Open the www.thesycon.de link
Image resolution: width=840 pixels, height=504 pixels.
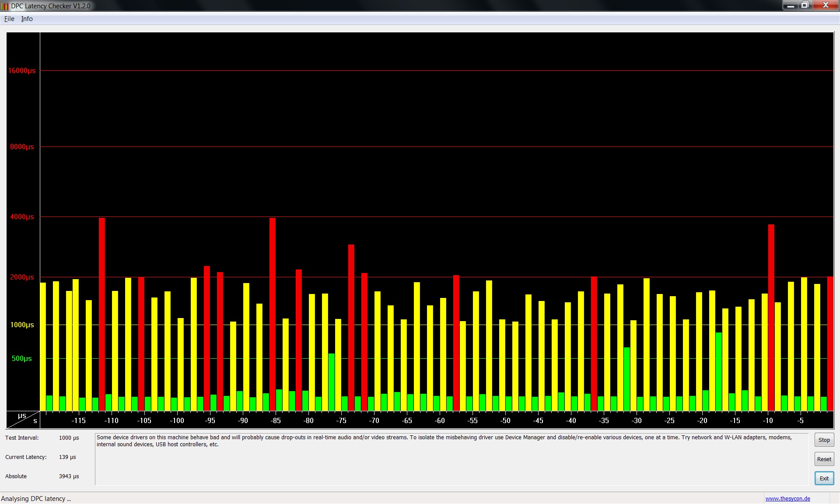pos(787,498)
